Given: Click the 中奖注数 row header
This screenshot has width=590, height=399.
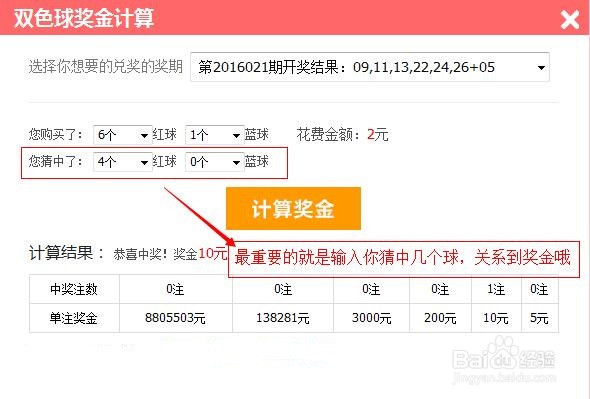Looking at the screenshot, I should tap(74, 289).
